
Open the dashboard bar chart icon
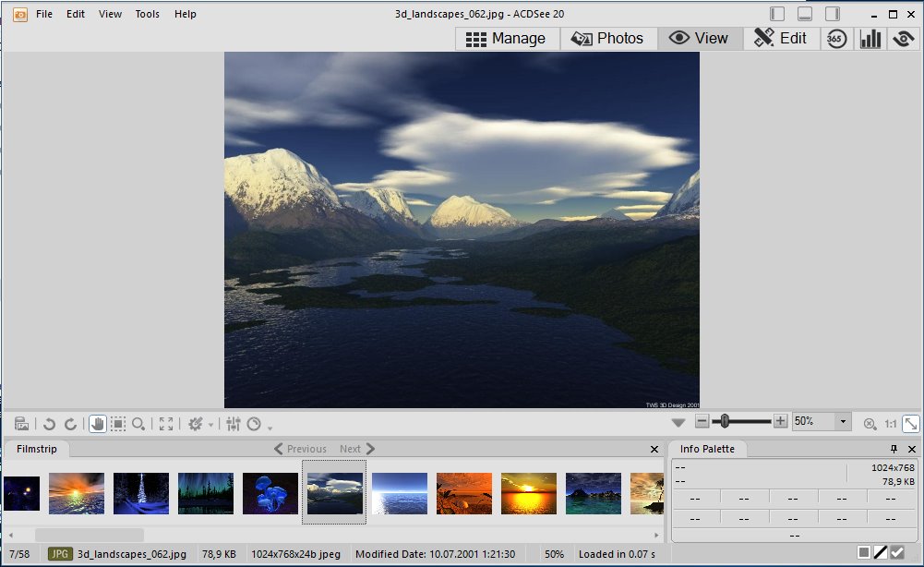870,39
